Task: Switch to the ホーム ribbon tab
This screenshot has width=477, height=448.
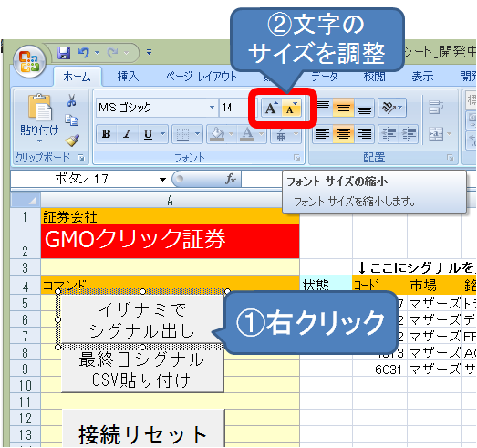Action: [x=77, y=77]
